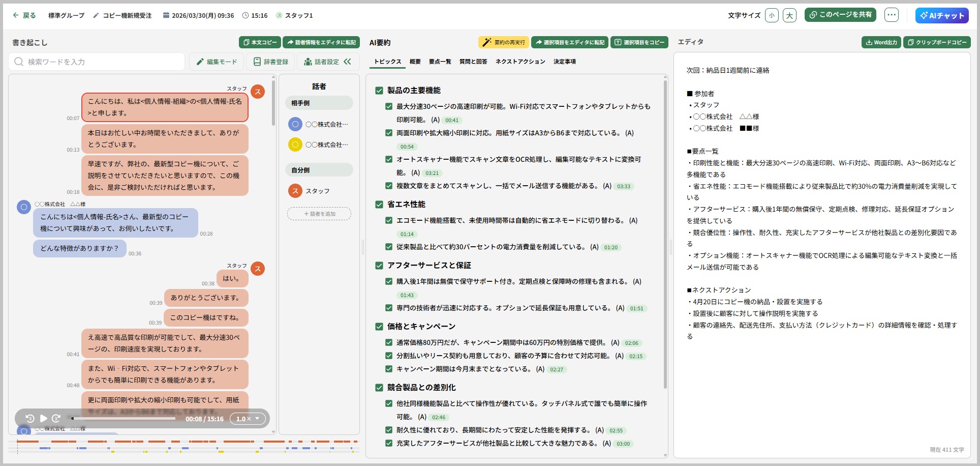Viewport: 980px width, 466px height.
Task: Uncheck the 競合製品との差別化 topic
Action: (x=379, y=388)
